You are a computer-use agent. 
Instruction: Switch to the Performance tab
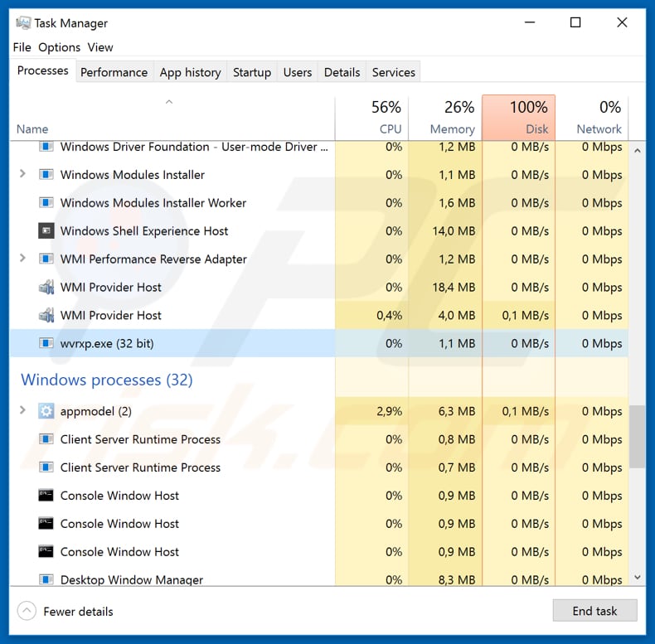114,72
